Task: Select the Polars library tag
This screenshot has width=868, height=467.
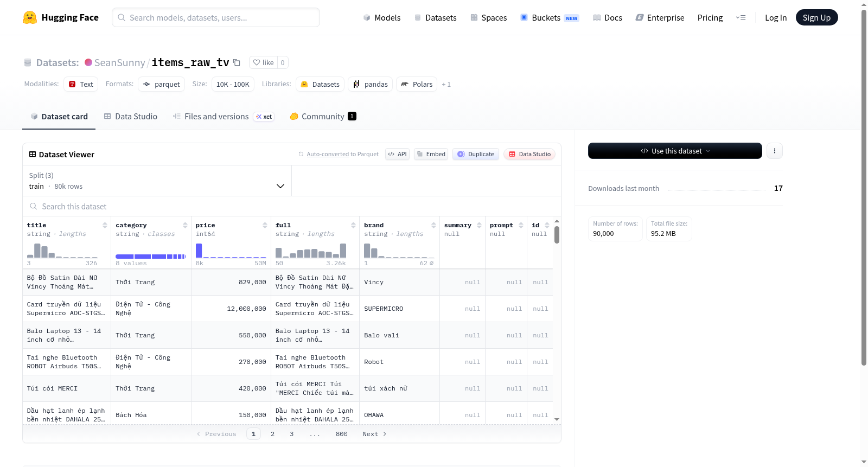Action: (417, 84)
